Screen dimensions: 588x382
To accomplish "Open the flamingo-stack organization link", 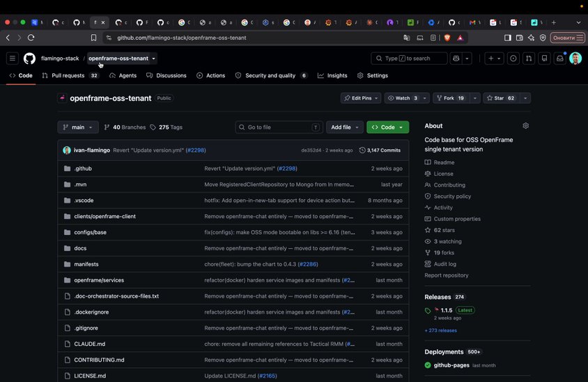I will point(60,59).
